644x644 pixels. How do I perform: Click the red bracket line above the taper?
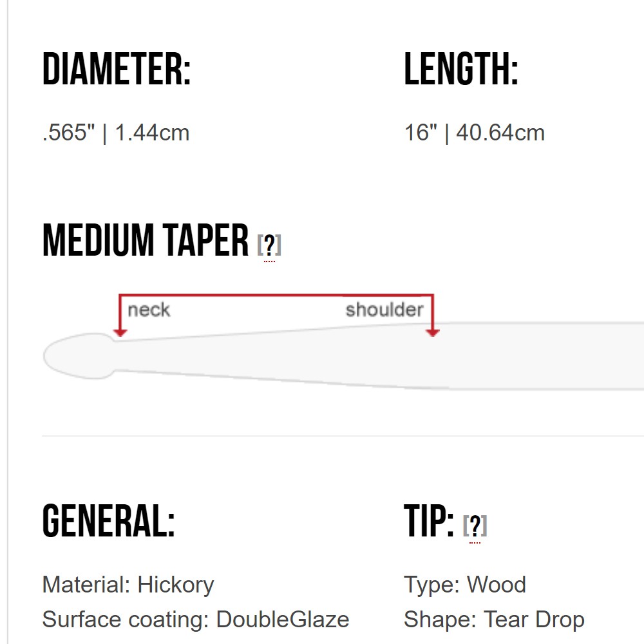click(277, 296)
